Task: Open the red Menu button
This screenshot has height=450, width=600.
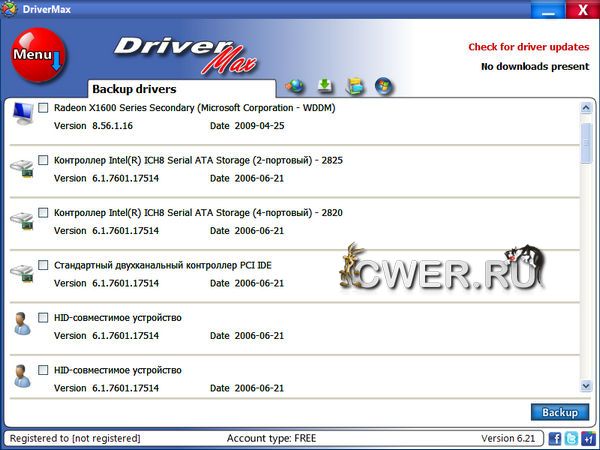Action: tap(38, 55)
